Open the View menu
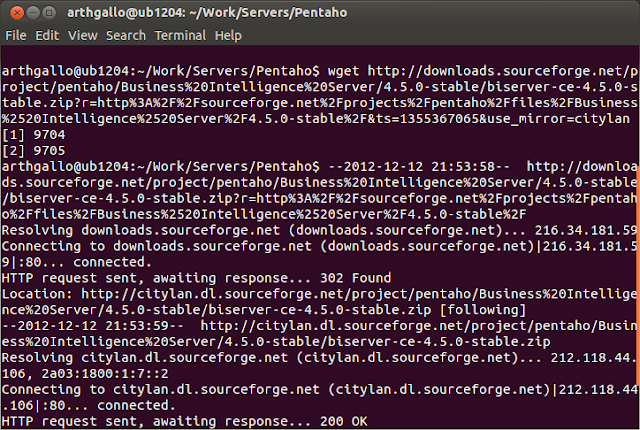Image resolution: width=640 pixels, height=430 pixels. tap(82, 35)
